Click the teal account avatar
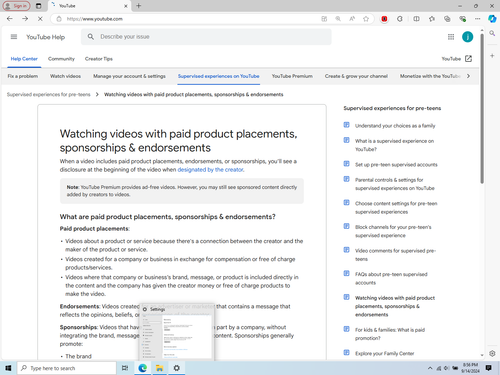 tap(467, 37)
